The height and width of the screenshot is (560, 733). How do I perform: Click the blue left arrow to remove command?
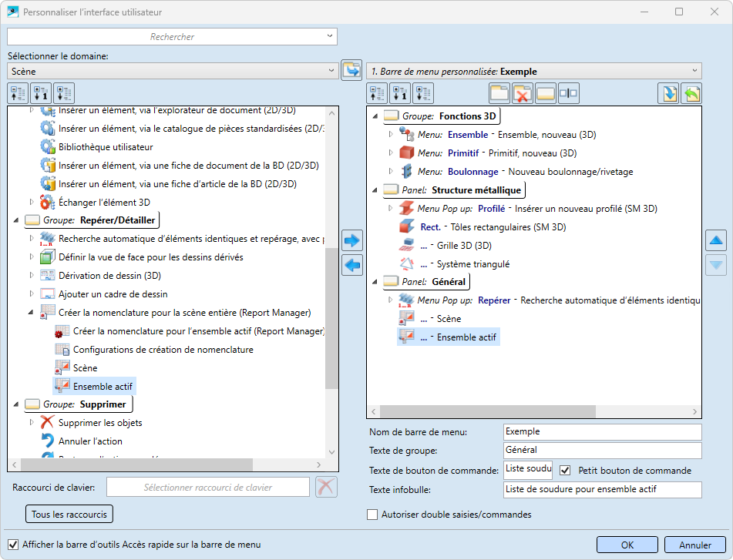coord(352,266)
